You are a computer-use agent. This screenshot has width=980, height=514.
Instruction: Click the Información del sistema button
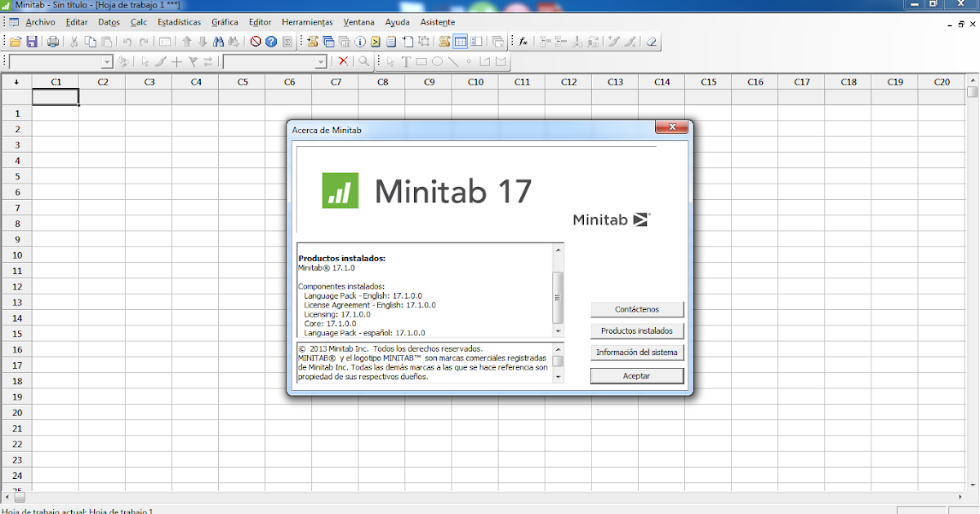click(x=637, y=352)
